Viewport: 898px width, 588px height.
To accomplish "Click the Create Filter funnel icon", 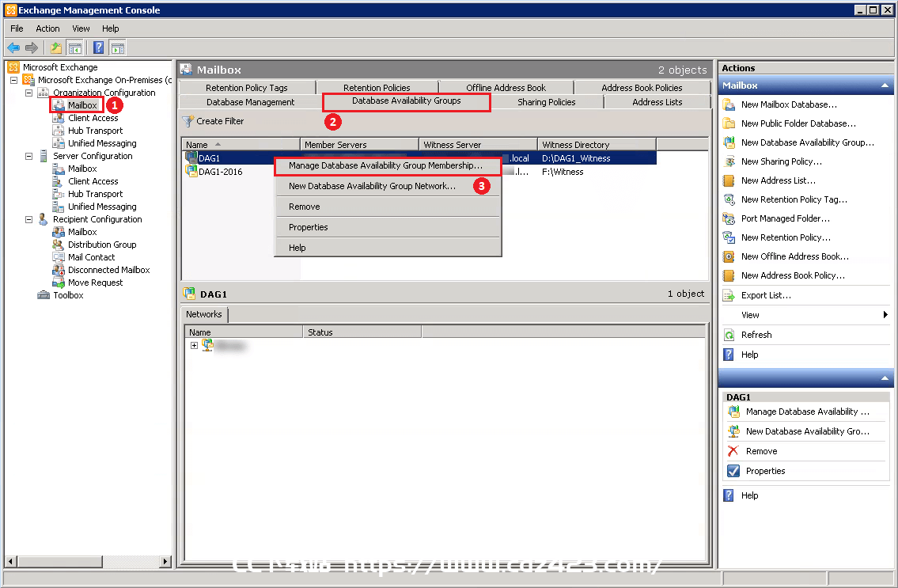I will point(188,121).
